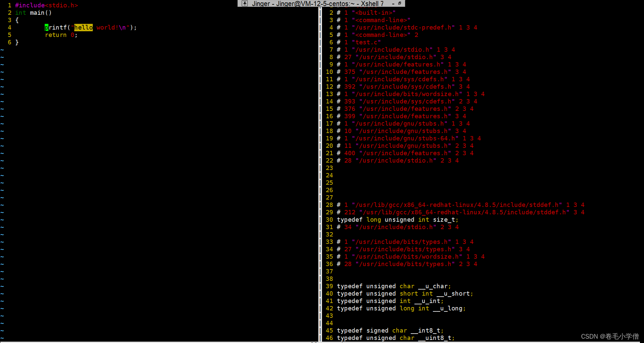Click 'int main()' on line 2
The width and height of the screenshot is (644, 343).
point(33,13)
